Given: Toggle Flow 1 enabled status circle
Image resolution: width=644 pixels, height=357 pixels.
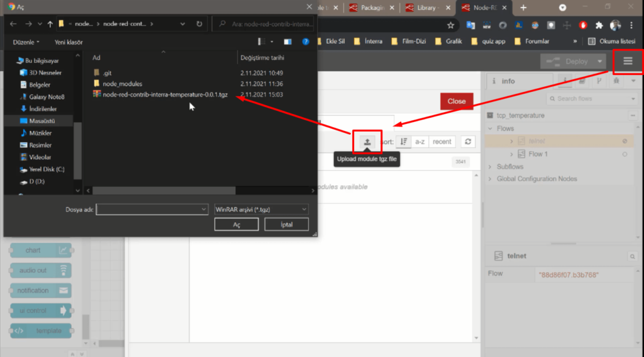Looking at the screenshot, I should [625, 154].
